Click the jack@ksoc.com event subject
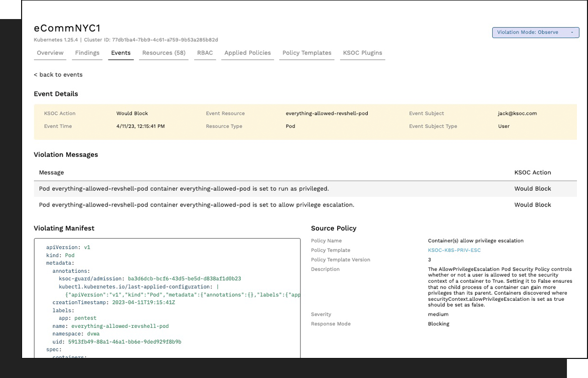 (x=517, y=113)
